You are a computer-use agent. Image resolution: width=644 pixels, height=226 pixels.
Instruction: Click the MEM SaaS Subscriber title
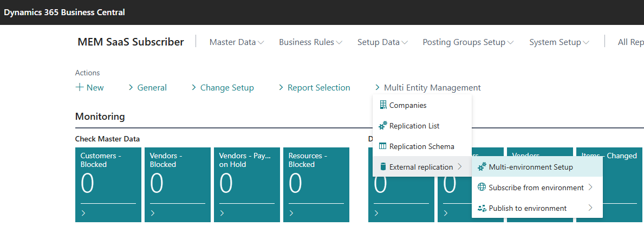(131, 42)
